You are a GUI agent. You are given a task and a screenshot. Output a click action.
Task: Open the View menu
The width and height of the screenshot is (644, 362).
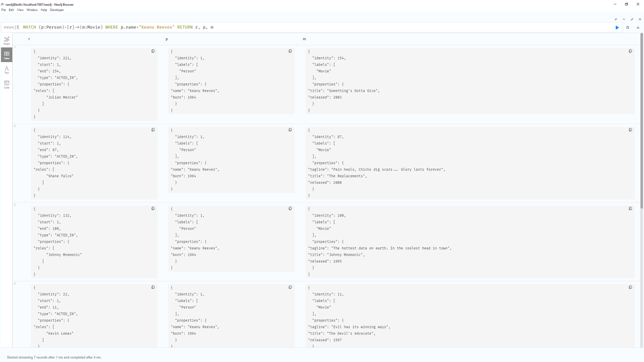(x=20, y=10)
